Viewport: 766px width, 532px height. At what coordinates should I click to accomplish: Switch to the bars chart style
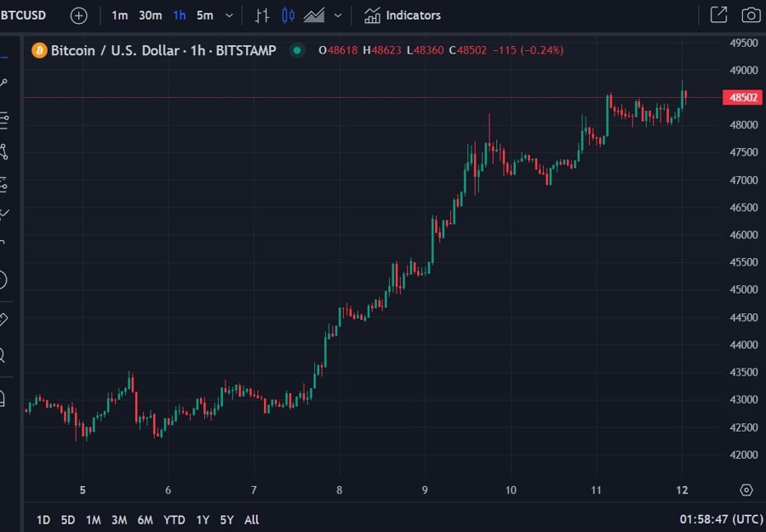point(262,15)
